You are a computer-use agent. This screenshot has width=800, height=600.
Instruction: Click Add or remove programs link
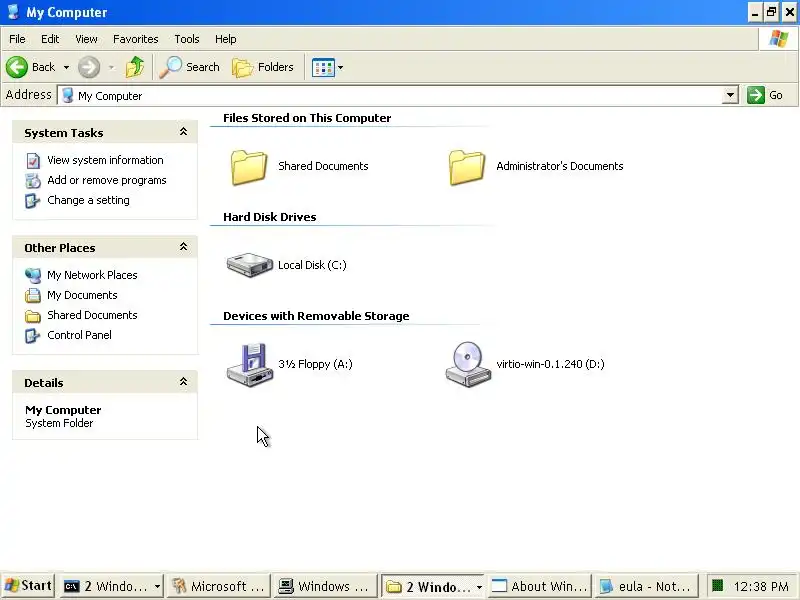point(107,180)
